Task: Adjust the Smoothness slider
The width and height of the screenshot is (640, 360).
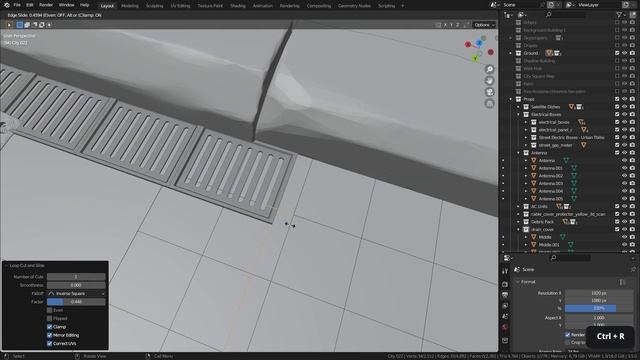Action: [x=76, y=285]
